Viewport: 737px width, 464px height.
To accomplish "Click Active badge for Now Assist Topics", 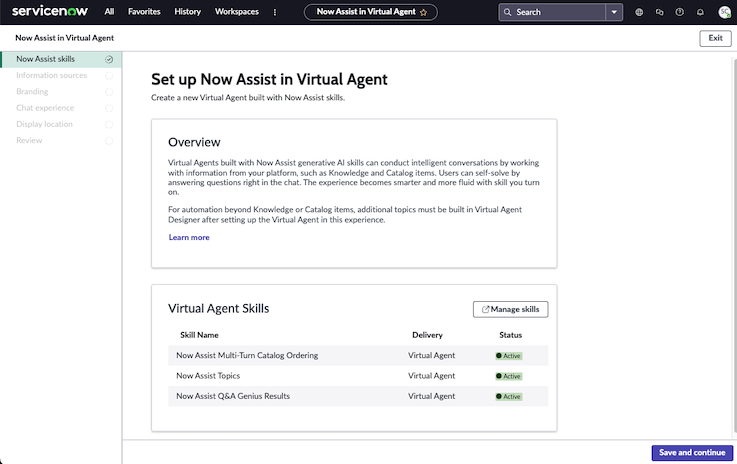I will [x=509, y=376].
